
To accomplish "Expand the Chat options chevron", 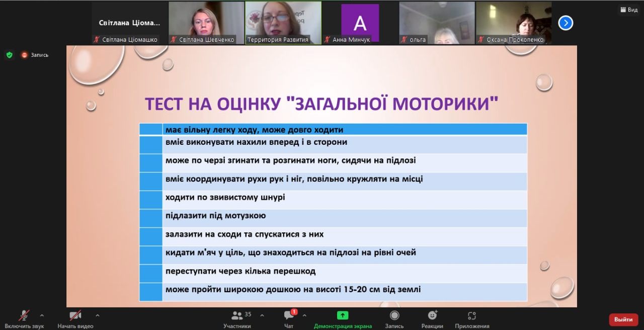I will coord(303,315).
